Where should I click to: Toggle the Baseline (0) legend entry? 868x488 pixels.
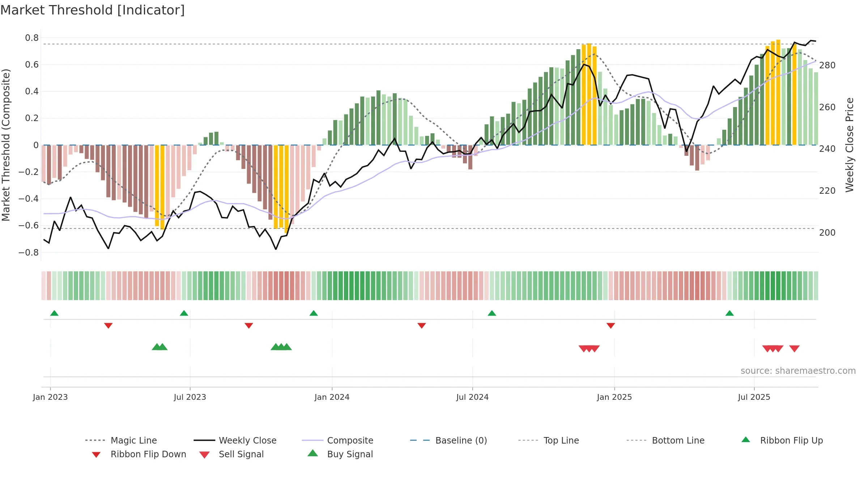coord(448,440)
